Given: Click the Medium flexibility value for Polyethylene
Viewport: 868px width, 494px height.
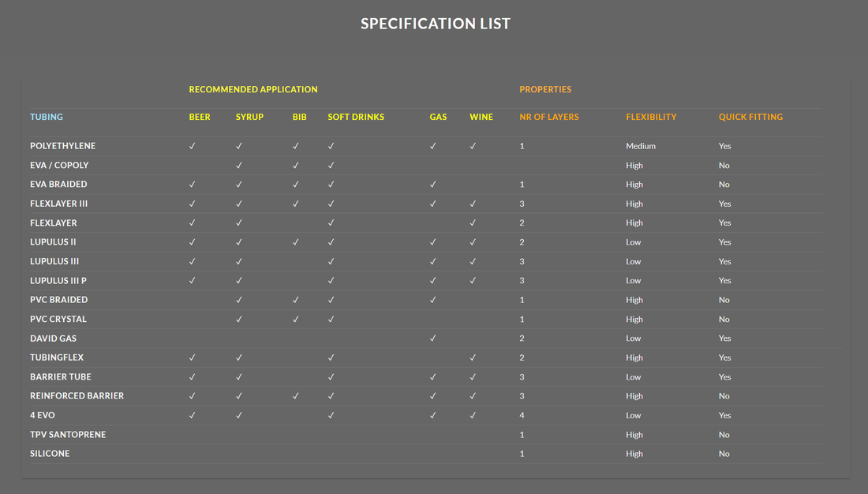Looking at the screenshot, I should click(x=641, y=146).
